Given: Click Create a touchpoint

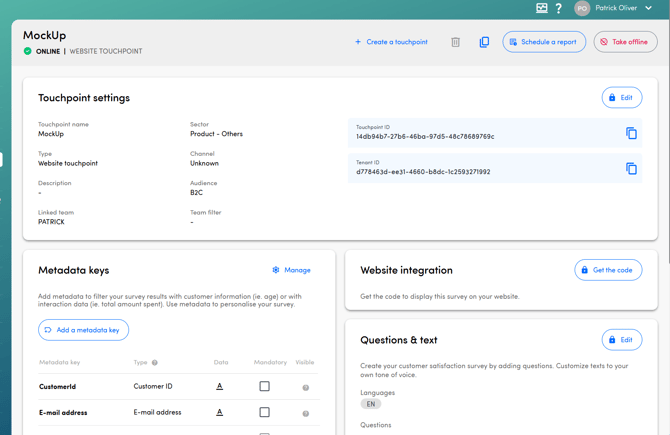Looking at the screenshot, I should [391, 42].
